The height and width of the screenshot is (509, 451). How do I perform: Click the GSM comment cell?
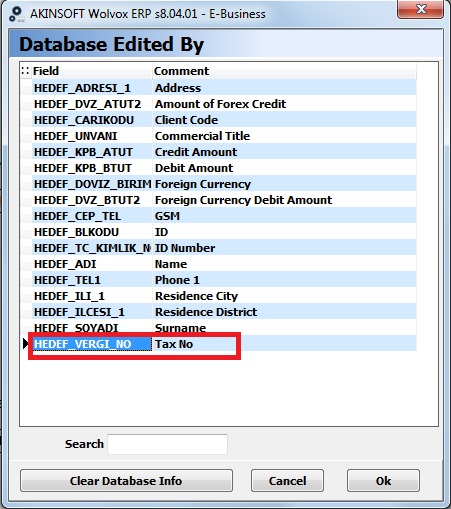click(x=284, y=216)
